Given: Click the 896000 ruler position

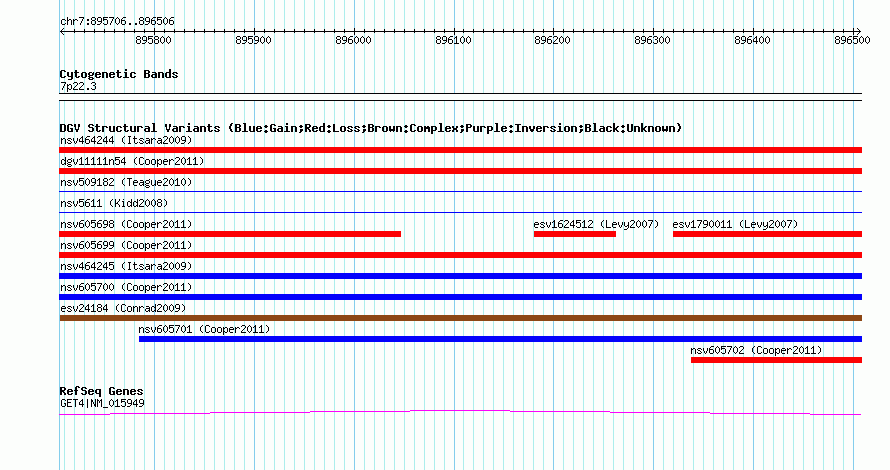Looking at the screenshot, I should click(x=353, y=40).
